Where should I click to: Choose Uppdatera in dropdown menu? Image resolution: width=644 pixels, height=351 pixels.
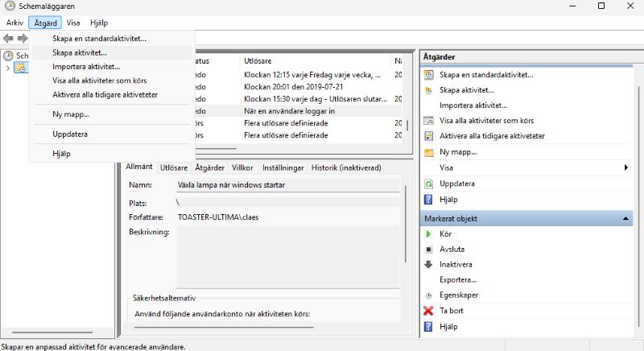click(112, 134)
